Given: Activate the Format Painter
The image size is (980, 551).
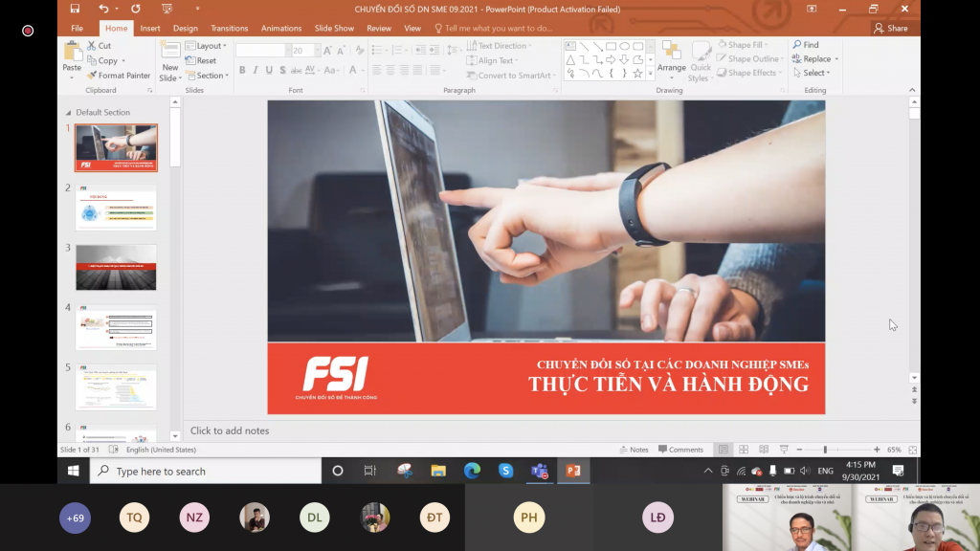Looking at the screenshot, I should point(119,76).
